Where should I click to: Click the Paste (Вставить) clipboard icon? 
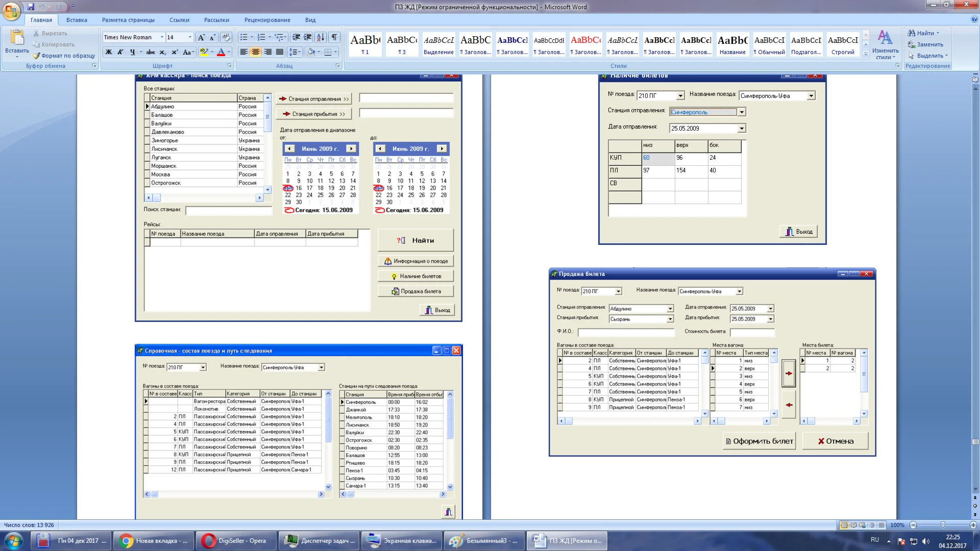click(17, 38)
